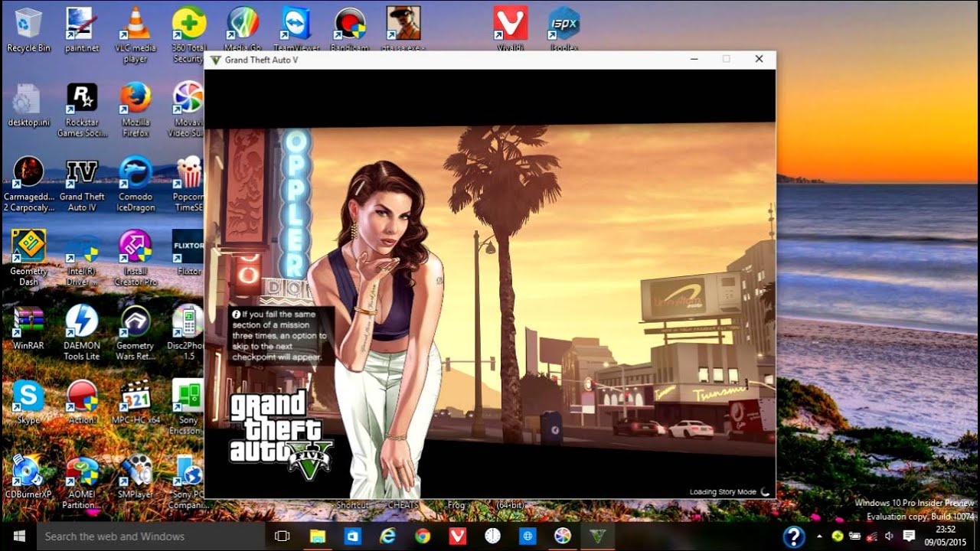980x551 pixels.
Task: Close the Grand Theft Auto V window
Action: [759, 59]
